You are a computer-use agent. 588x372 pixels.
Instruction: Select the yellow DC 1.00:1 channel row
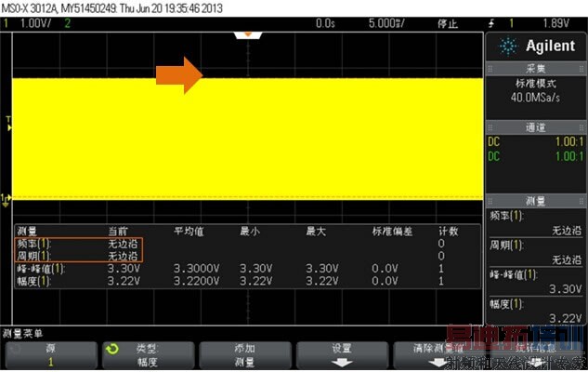click(535, 142)
